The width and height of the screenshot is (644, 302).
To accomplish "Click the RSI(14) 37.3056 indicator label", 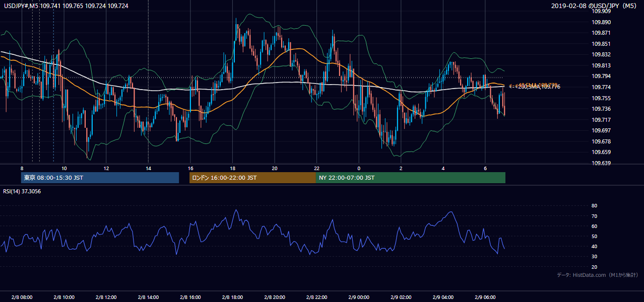I will click(x=22, y=191).
